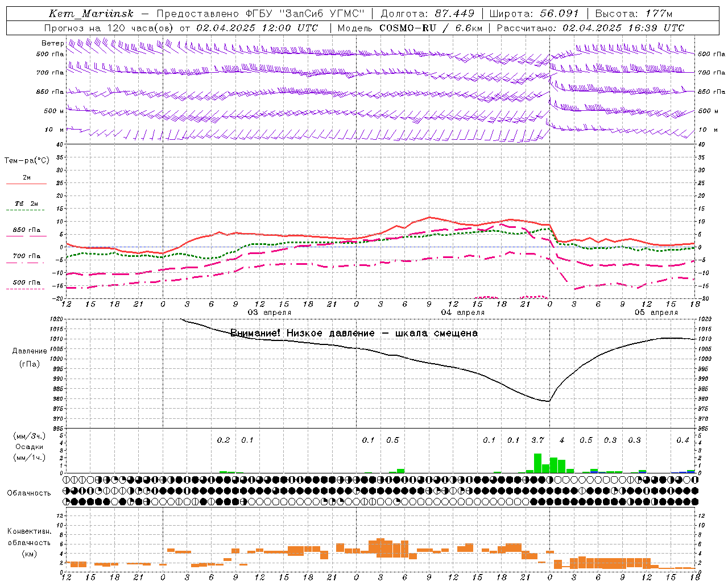This screenshot has width=728, height=582.
Task: Select the 'Долгота: 87.449' header value
Action: [427, 14]
